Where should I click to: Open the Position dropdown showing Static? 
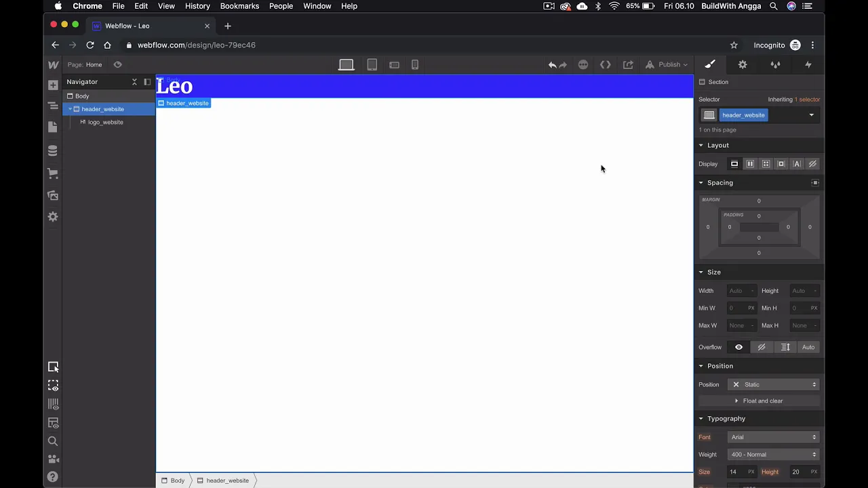click(774, 384)
